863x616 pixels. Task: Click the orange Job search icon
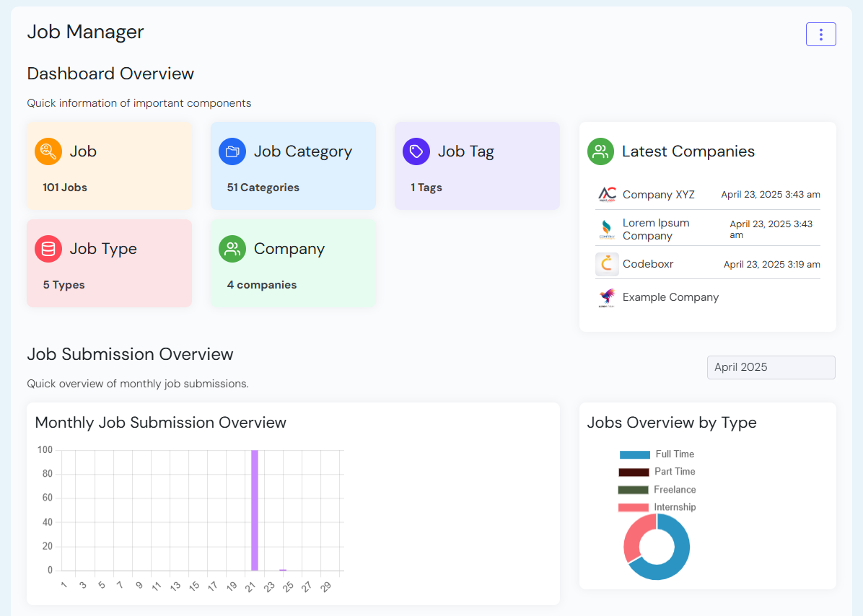point(48,151)
